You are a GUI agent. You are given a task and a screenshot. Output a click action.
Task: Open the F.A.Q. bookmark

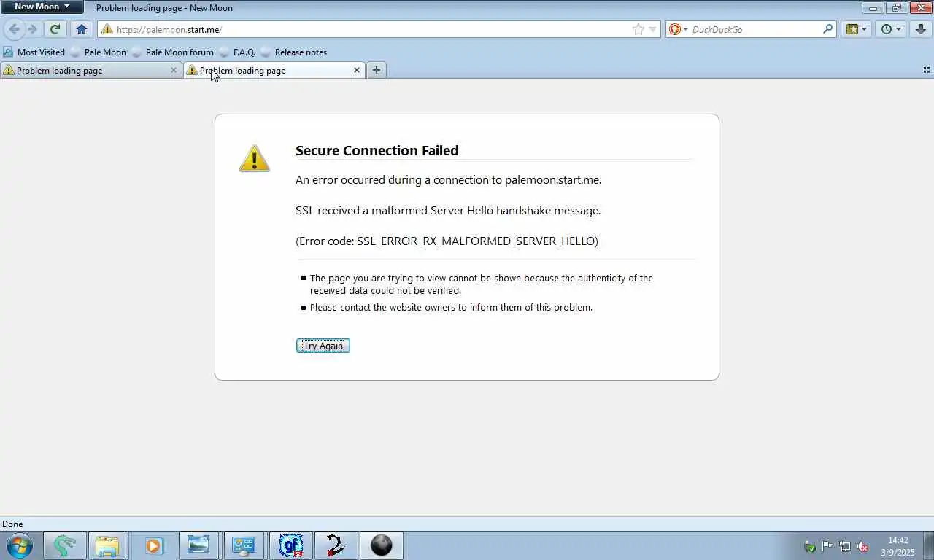tap(237, 52)
